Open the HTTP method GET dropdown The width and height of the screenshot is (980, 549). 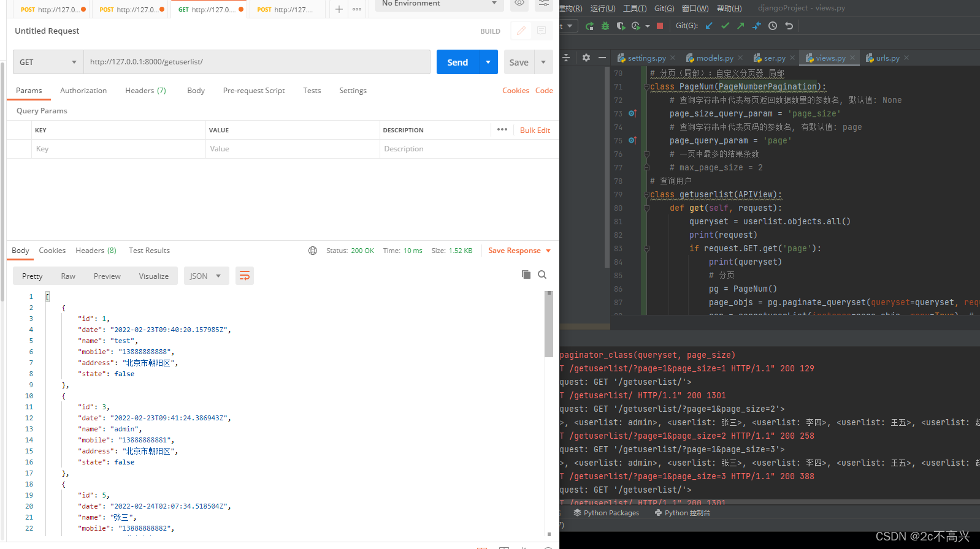[48, 62]
